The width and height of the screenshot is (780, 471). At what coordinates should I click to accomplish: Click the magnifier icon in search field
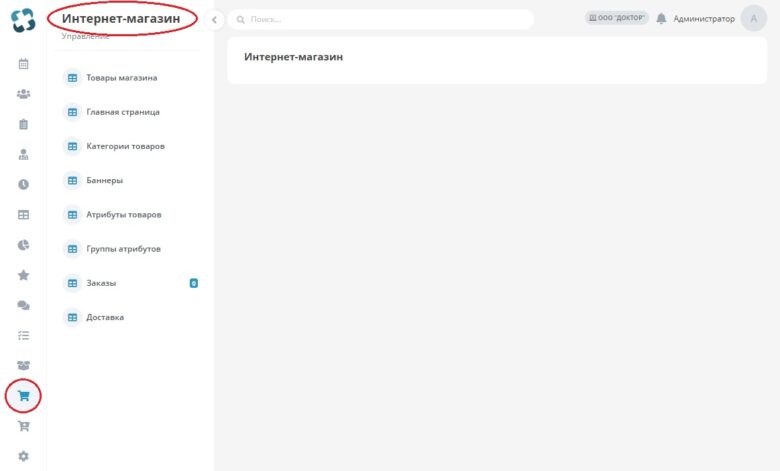(x=241, y=19)
